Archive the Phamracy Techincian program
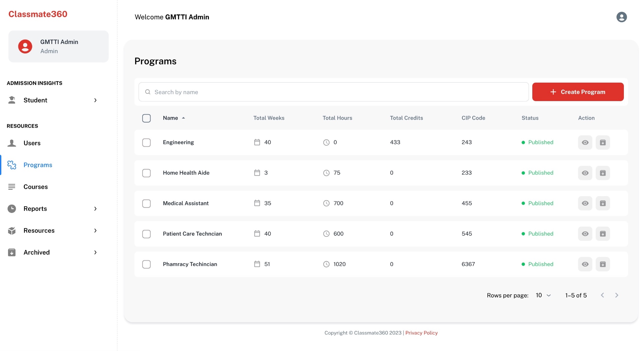Viewport: 644px width, 351px height. 603,264
